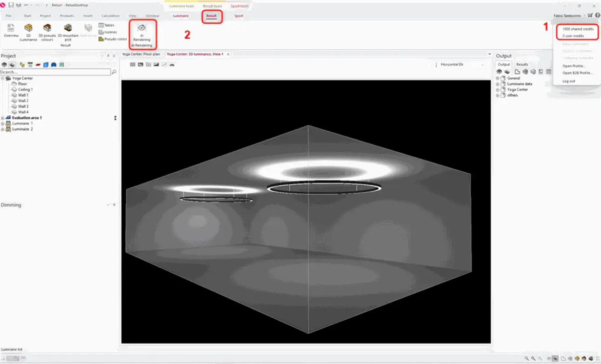Select the Output tab in the Output panel
Viewport: 601px width, 364px height.
(x=504, y=64)
